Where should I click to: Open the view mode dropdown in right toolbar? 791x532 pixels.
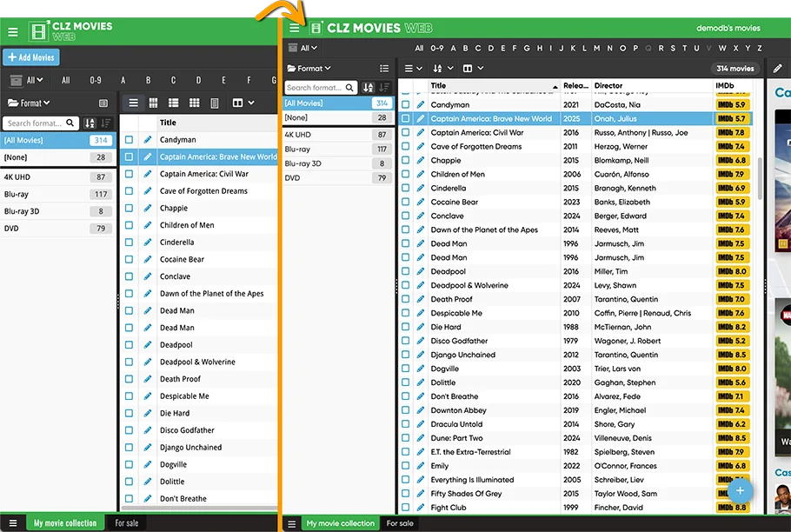coord(413,69)
